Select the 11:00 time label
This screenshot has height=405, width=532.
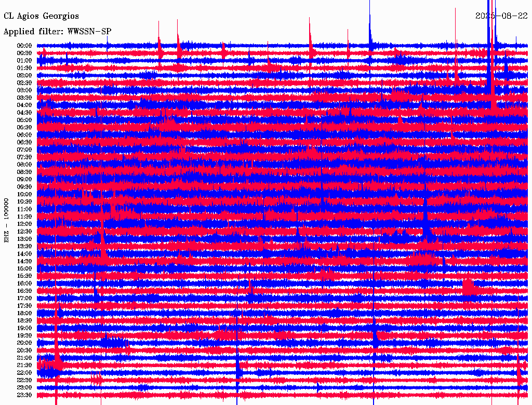point(24,209)
